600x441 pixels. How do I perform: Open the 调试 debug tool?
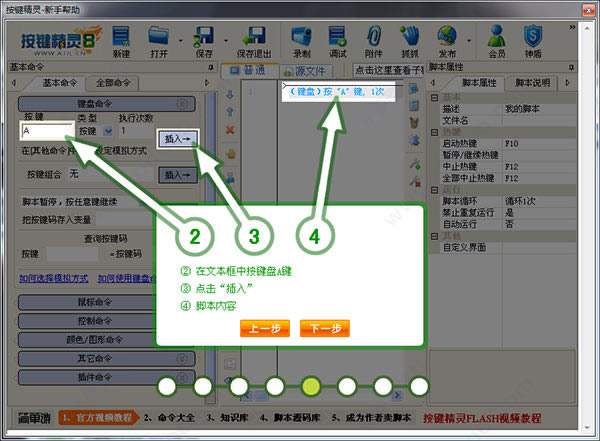(x=338, y=42)
